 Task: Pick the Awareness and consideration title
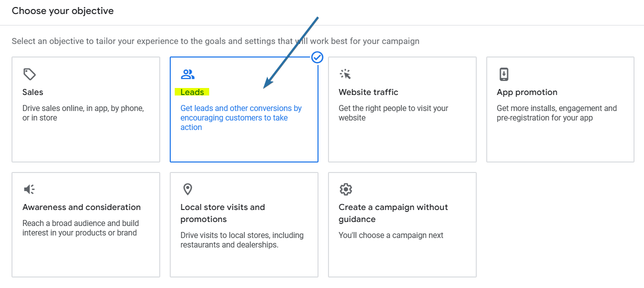[x=81, y=207]
